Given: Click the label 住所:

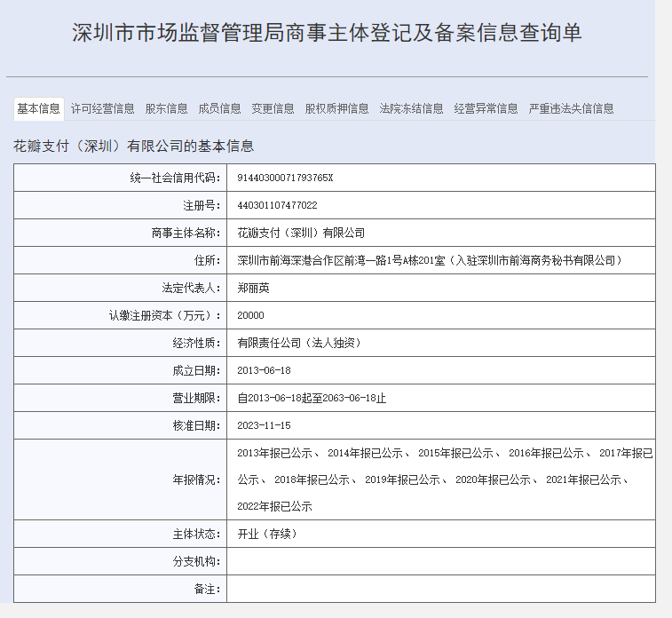Looking at the screenshot, I should [x=208, y=260].
